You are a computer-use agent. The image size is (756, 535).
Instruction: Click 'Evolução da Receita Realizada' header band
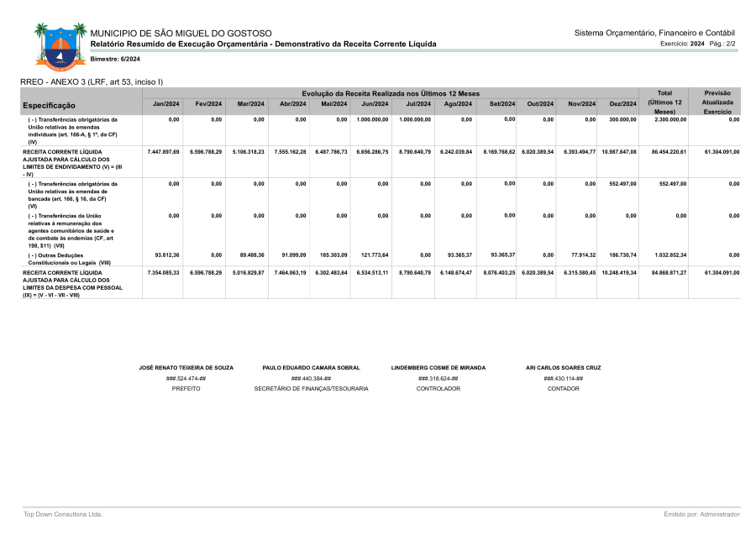click(x=391, y=92)
